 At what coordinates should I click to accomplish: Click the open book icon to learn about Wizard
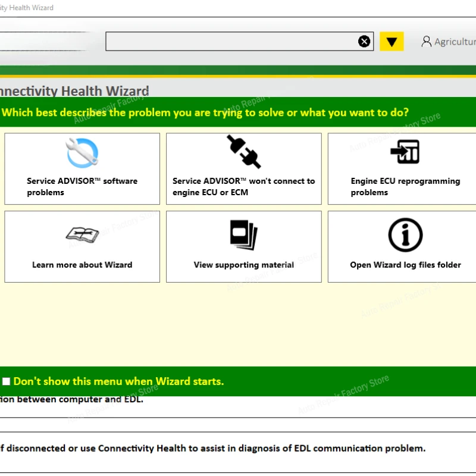[82, 233]
